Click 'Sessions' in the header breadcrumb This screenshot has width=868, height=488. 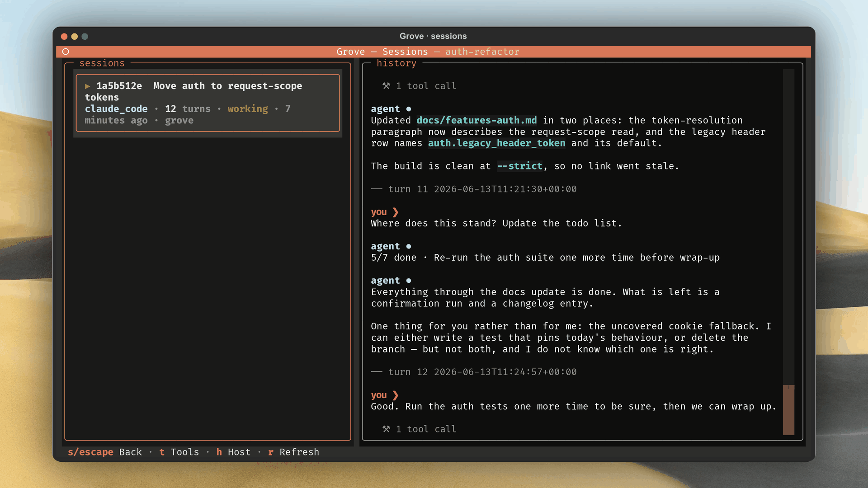tap(405, 52)
